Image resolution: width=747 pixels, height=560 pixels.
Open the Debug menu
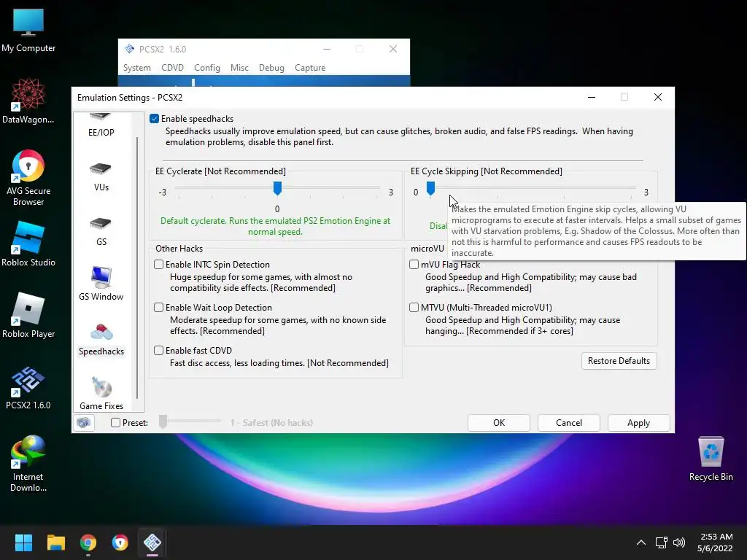click(271, 68)
